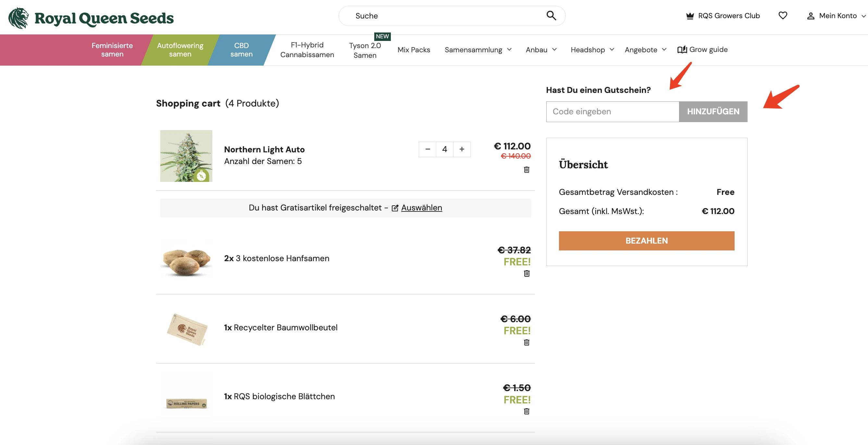This screenshot has height=445, width=868.
Task: Expand the Angebote menu
Action: pyautogui.click(x=664, y=50)
